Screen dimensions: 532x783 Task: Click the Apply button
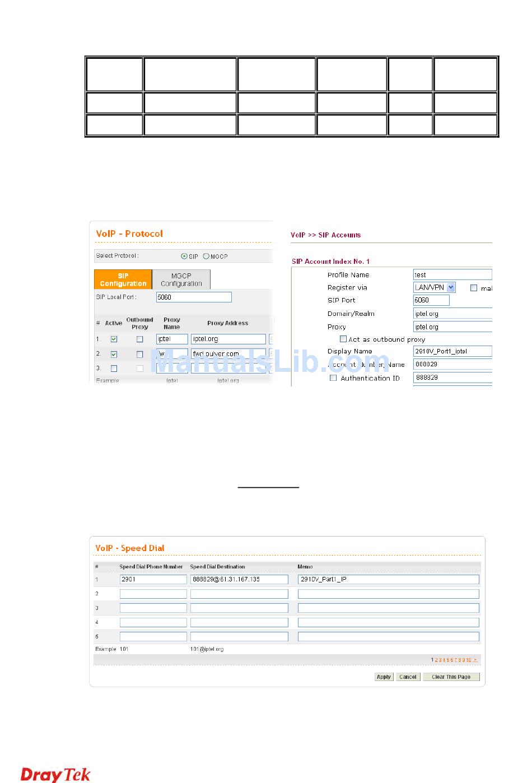(384, 677)
